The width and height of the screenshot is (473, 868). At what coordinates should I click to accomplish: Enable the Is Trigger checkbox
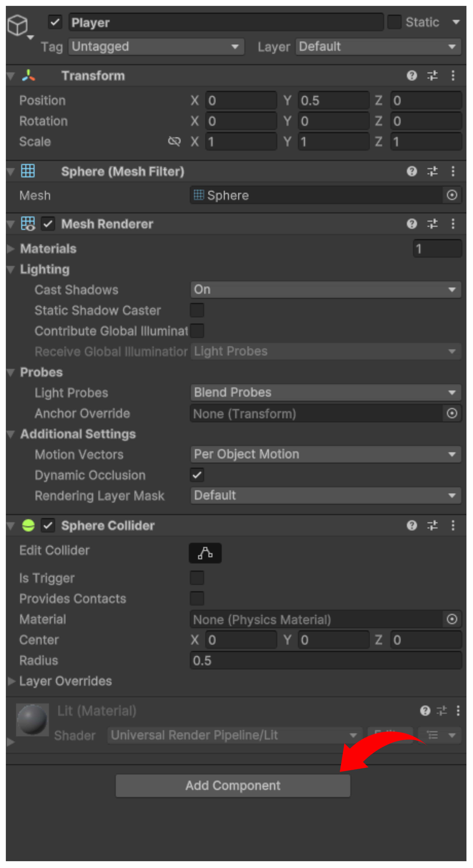click(x=197, y=578)
